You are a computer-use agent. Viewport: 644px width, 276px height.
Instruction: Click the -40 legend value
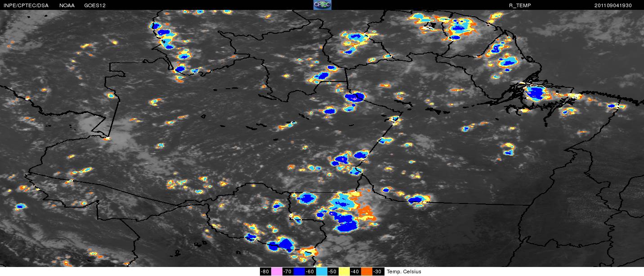coord(355,271)
